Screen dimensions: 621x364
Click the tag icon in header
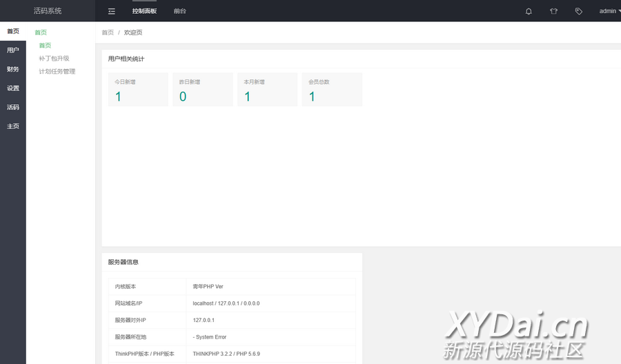(578, 11)
